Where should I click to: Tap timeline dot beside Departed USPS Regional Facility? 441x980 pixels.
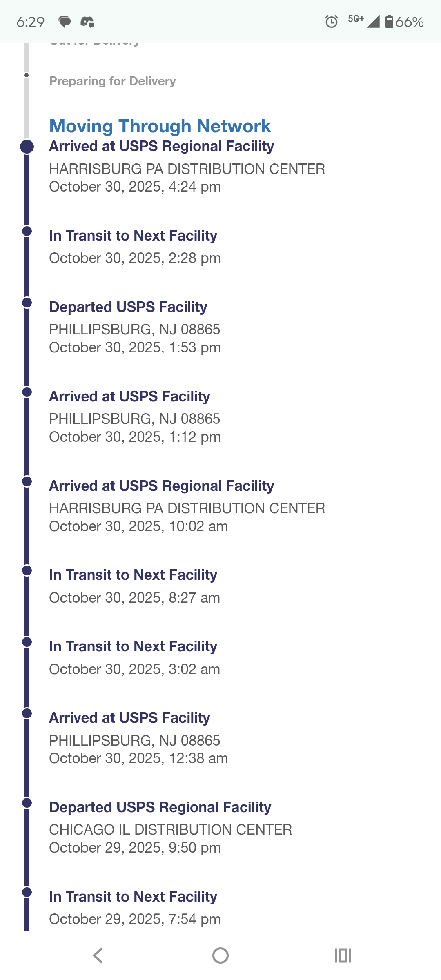[27, 803]
